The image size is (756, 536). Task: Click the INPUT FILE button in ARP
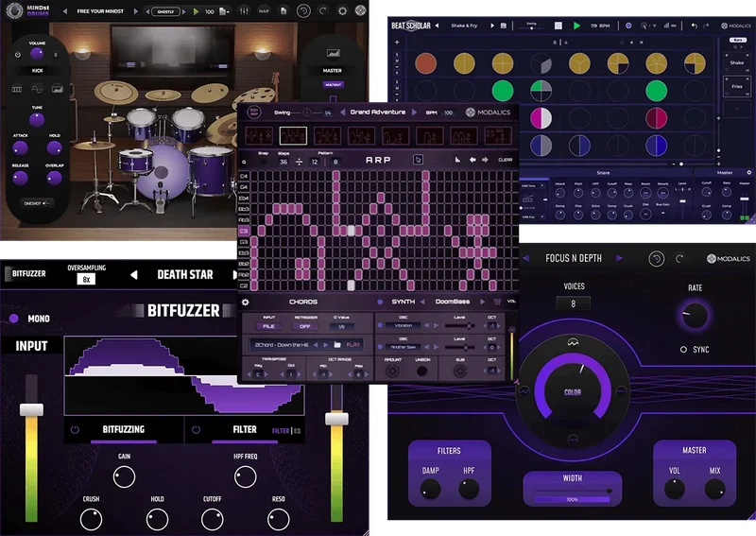coord(268,327)
